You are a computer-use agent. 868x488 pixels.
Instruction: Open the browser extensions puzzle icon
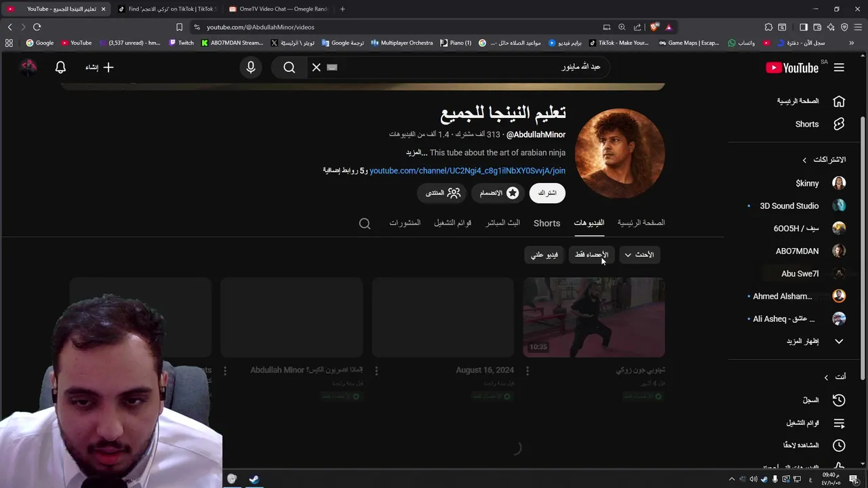click(x=768, y=27)
